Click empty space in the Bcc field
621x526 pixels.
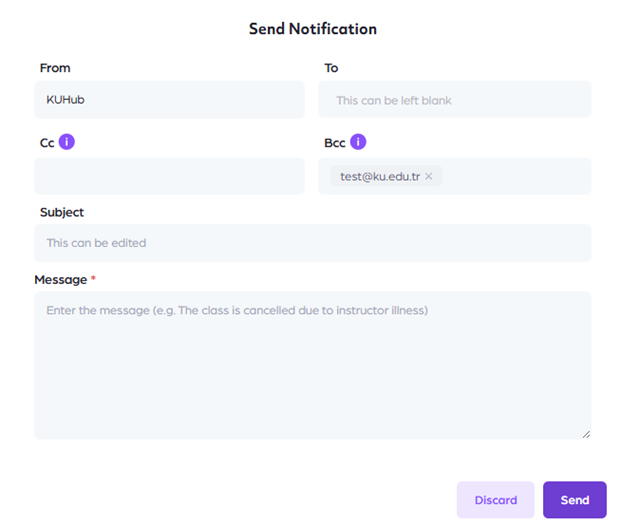[x=515, y=176]
